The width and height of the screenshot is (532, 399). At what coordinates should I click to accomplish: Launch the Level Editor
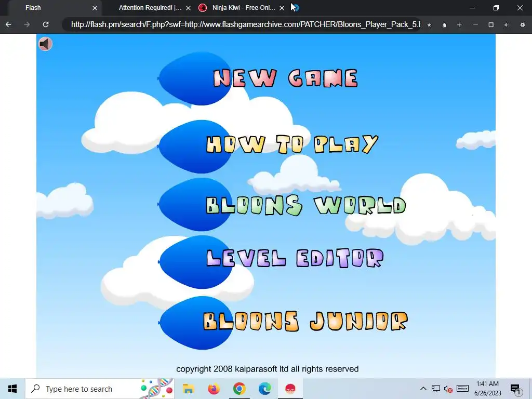[295, 258]
